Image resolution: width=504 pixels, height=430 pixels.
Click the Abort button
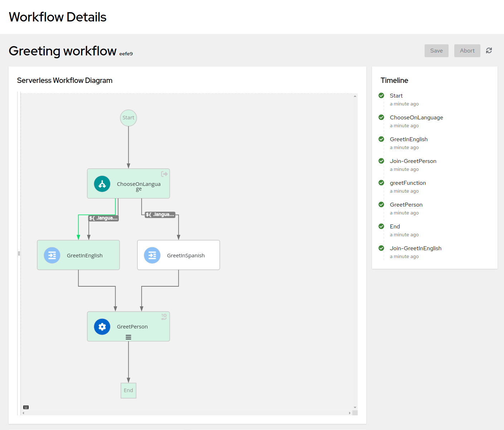[x=467, y=50]
